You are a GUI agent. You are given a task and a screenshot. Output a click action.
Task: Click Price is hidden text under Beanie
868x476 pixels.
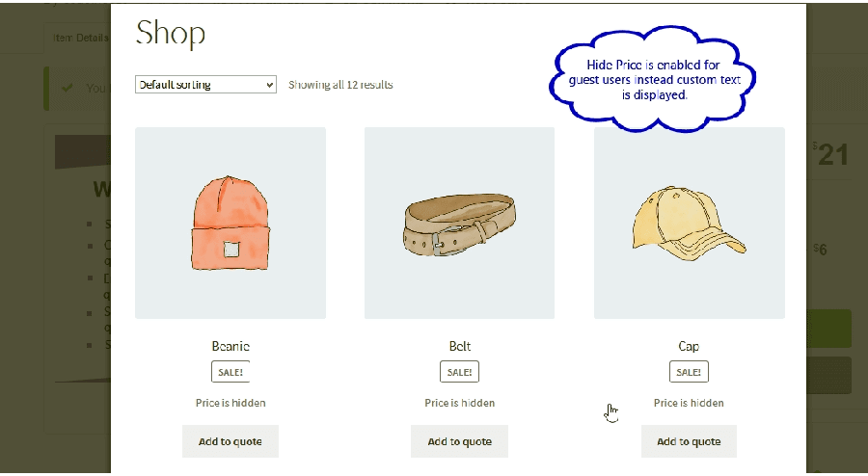click(x=231, y=403)
